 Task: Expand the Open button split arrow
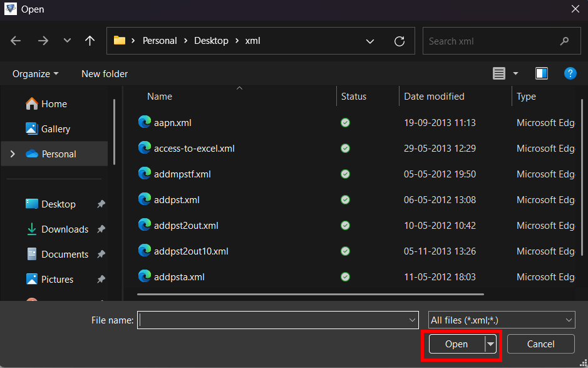tap(490, 344)
